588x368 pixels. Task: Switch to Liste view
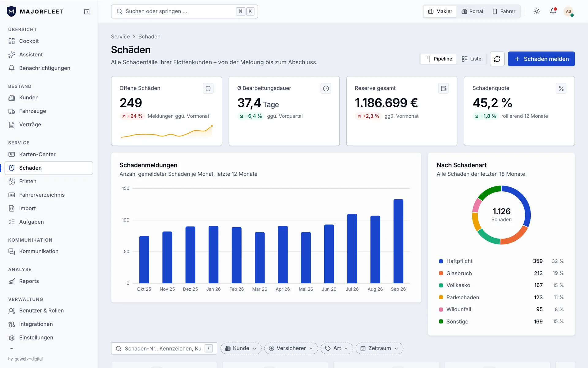pyautogui.click(x=471, y=59)
